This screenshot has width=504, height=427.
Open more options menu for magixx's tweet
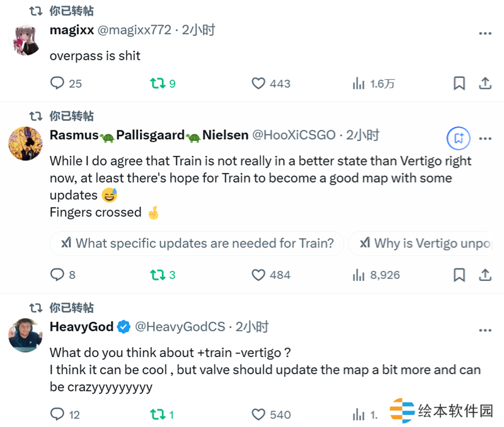(x=485, y=33)
